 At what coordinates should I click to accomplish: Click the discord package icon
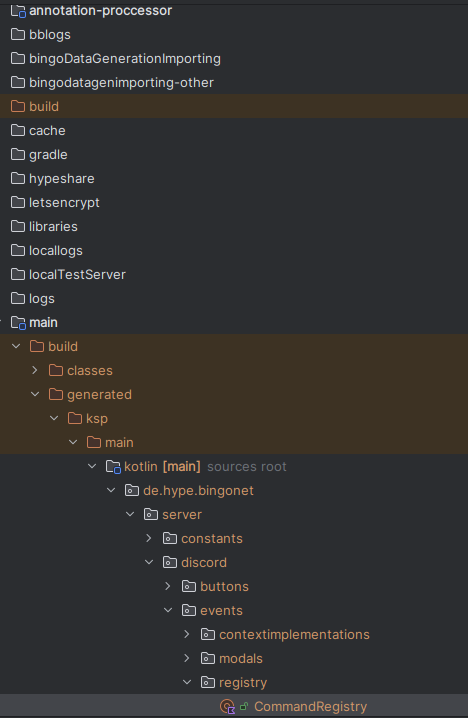click(170, 562)
